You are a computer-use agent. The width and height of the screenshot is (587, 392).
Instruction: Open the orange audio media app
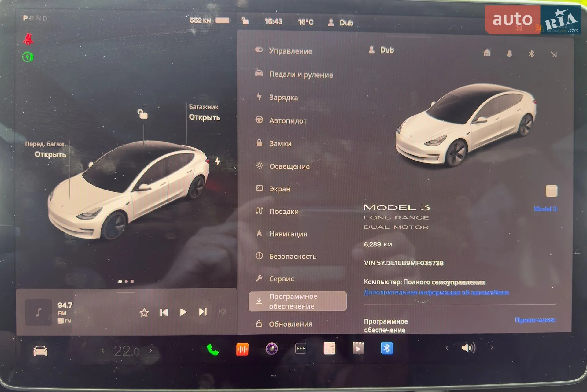(x=242, y=349)
